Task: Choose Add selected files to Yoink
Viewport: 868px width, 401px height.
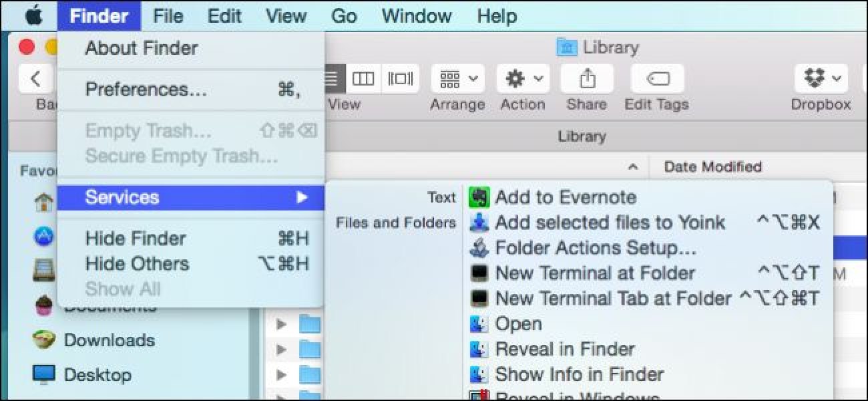Action: [610, 223]
